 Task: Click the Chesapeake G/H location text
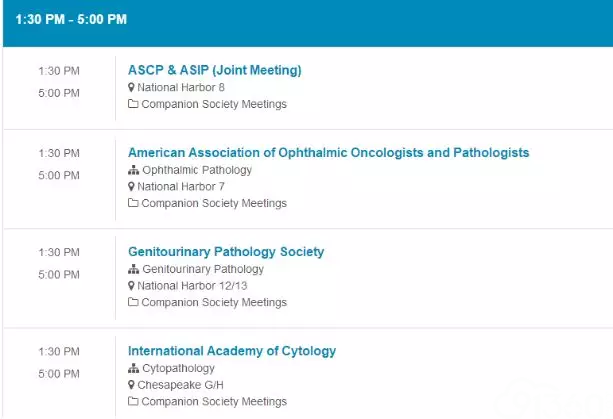pyautogui.click(x=180, y=385)
